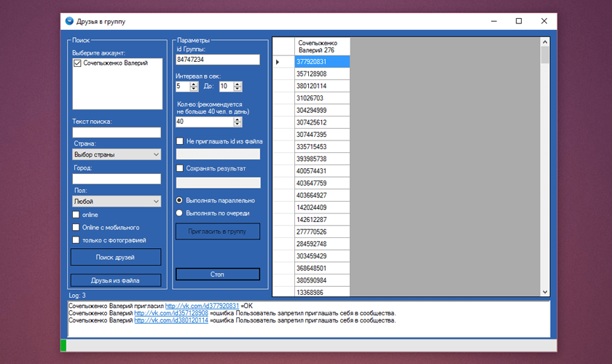612x364 pixels.
Task: Click the app icon in title bar
Action: coord(69,21)
